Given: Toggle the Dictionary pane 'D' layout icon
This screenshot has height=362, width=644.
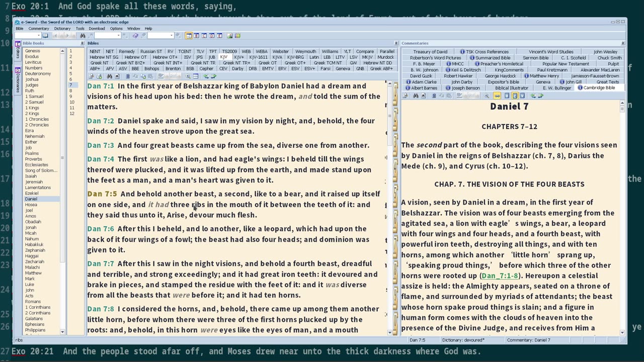Looking at the screenshot, I should click(212, 36).
